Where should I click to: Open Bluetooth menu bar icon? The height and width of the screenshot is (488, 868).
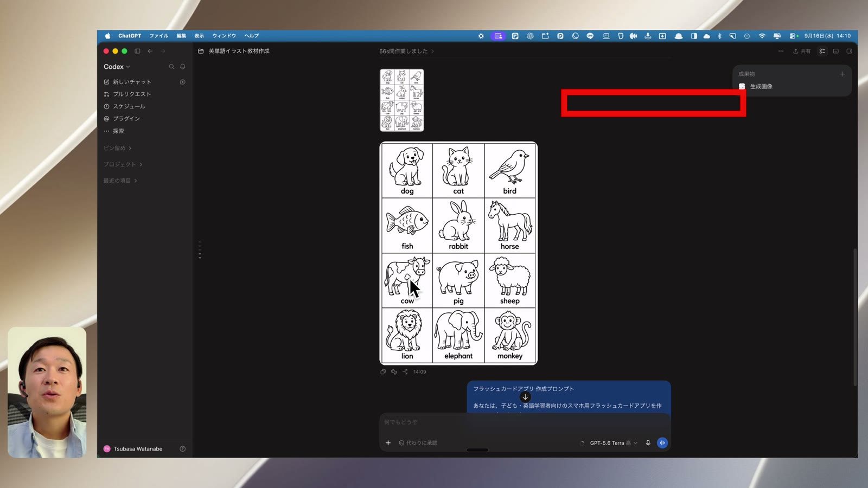click(719, 36)
